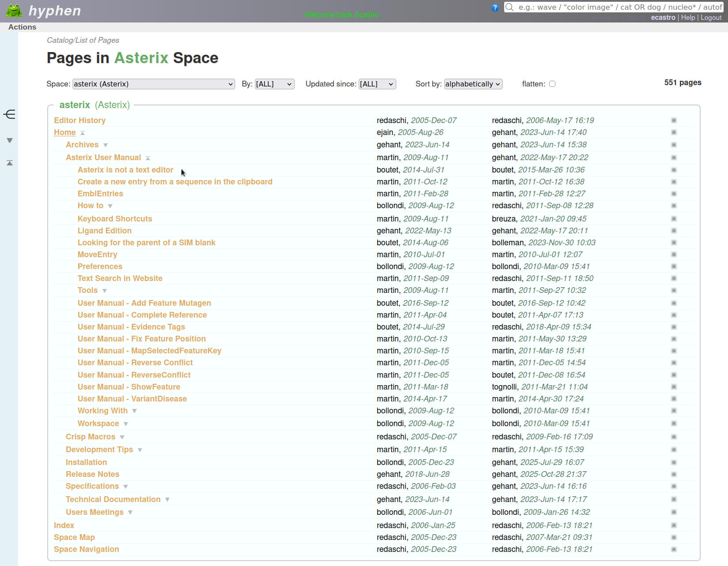
Task: Open the Updated since dropdown
Action: (x=377, y=84)
